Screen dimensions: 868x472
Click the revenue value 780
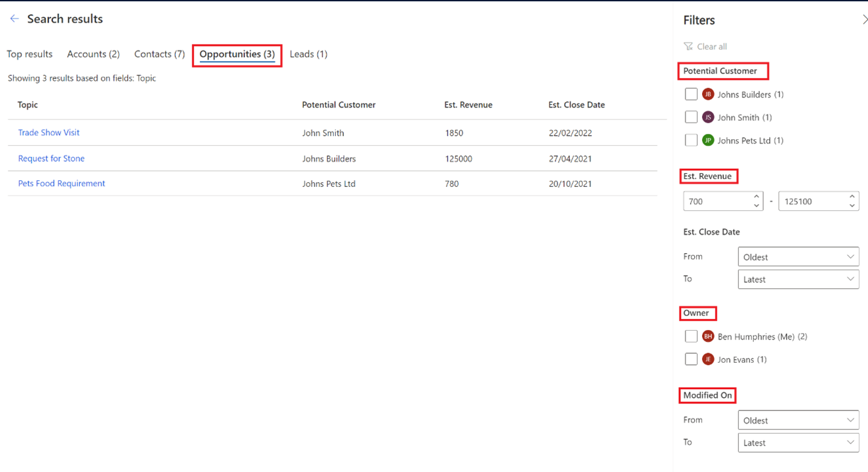pos(452,184)
